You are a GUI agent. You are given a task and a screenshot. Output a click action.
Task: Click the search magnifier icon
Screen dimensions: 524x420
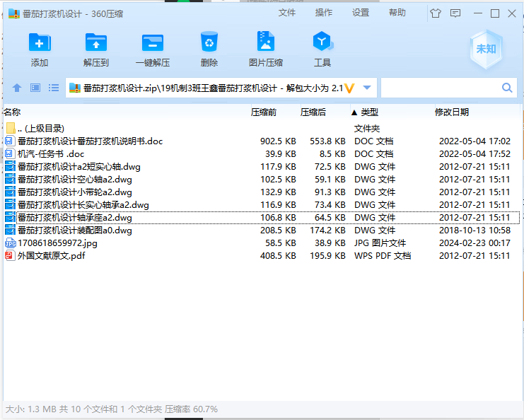(507, 88)
